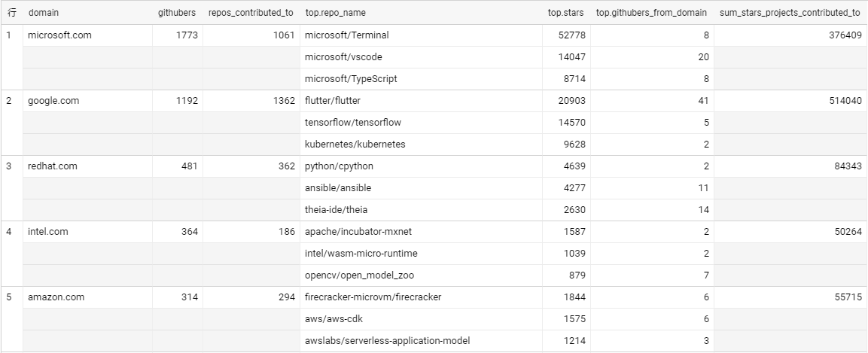The height and width of the screenshot is (353, 868).
Task: Click the 'top.stars' column header
Action: pyautogui.click(x=566, y=12)
